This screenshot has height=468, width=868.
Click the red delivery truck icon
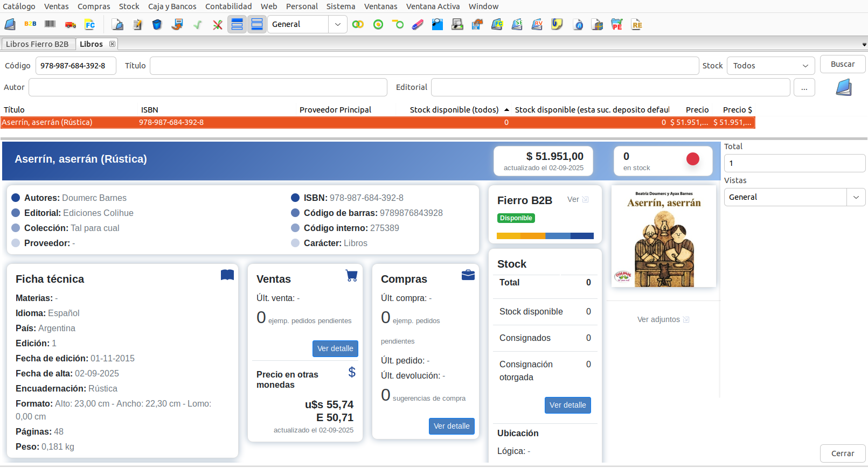pyautogui.click(x=70, y=24)
